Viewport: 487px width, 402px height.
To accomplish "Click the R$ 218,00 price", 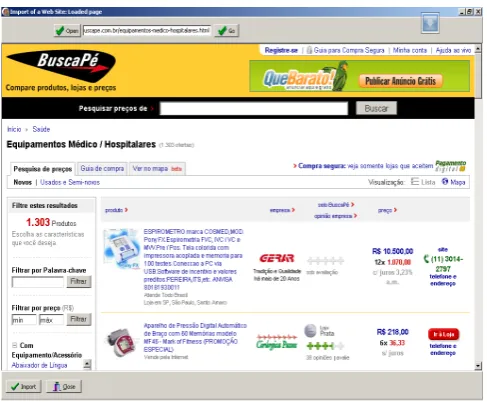I will [393, 332].
